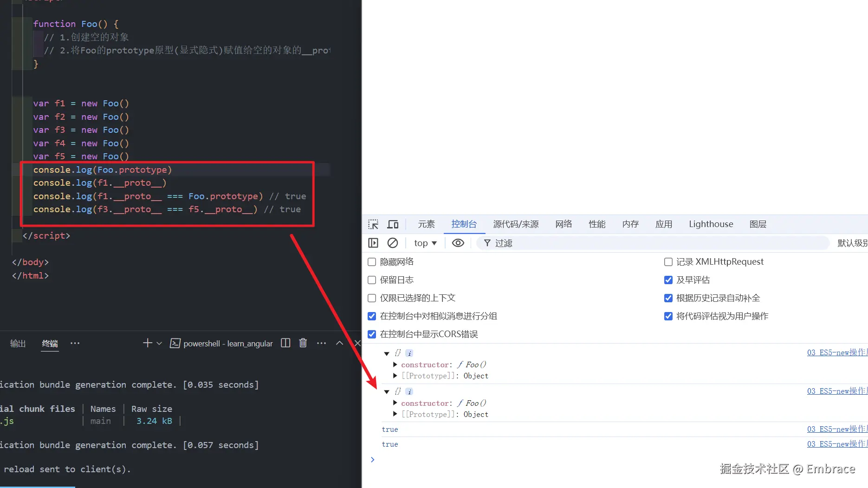The height and width of the screenshot is (488, 868).
Task: Disable show CORS errors checkbox
Action: 372,334
